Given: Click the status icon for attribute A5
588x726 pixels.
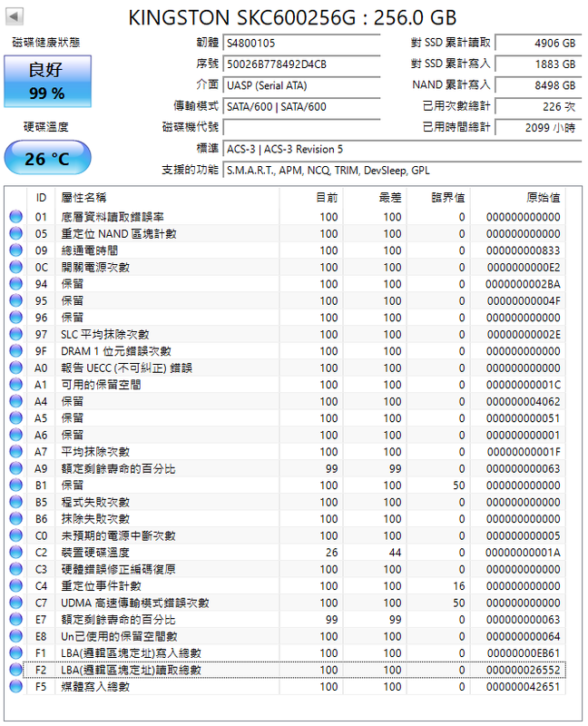Looking at the screenshot, I should pos(15,417).
